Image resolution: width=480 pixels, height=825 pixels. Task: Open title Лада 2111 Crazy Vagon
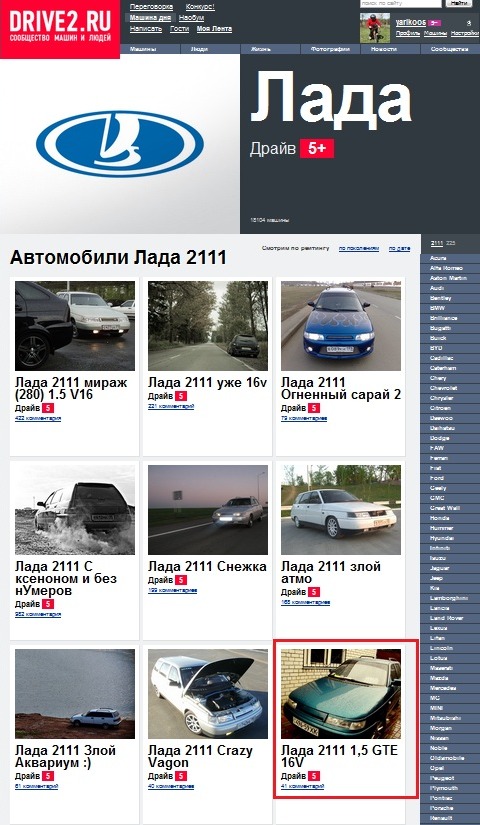point(201,757)
